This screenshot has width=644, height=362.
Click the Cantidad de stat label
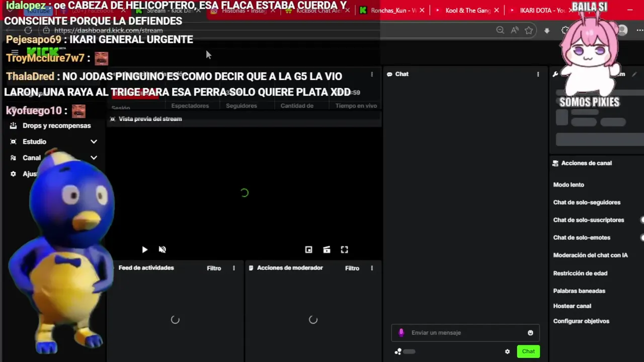click(297, 106)
